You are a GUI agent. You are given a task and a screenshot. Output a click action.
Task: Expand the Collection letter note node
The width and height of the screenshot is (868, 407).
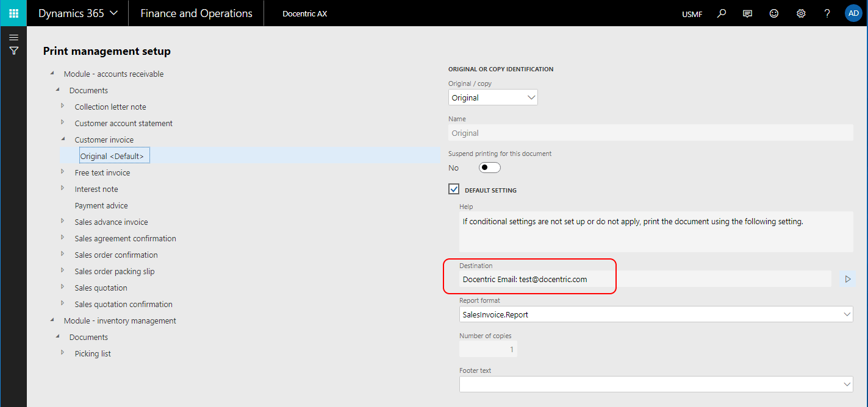tap(62, 106)
